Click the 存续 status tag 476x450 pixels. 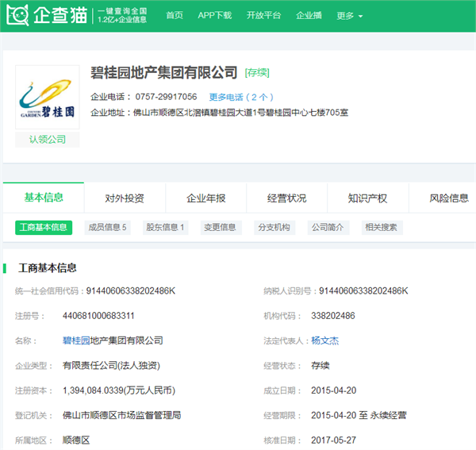coord(257,73)
